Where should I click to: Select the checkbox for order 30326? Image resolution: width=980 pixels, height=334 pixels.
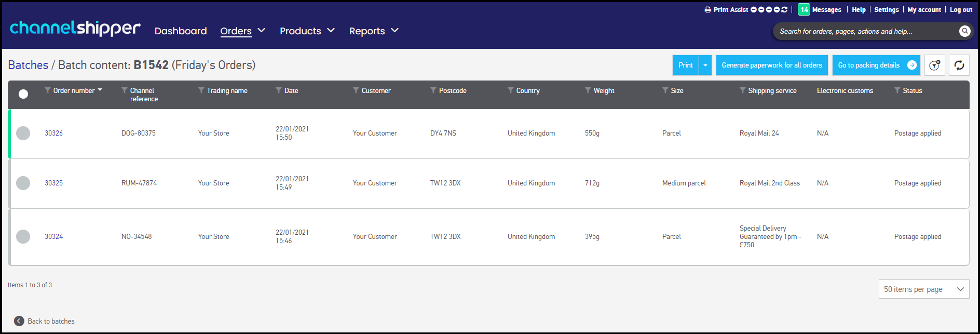pyautogui.click(x=23, y=133)
